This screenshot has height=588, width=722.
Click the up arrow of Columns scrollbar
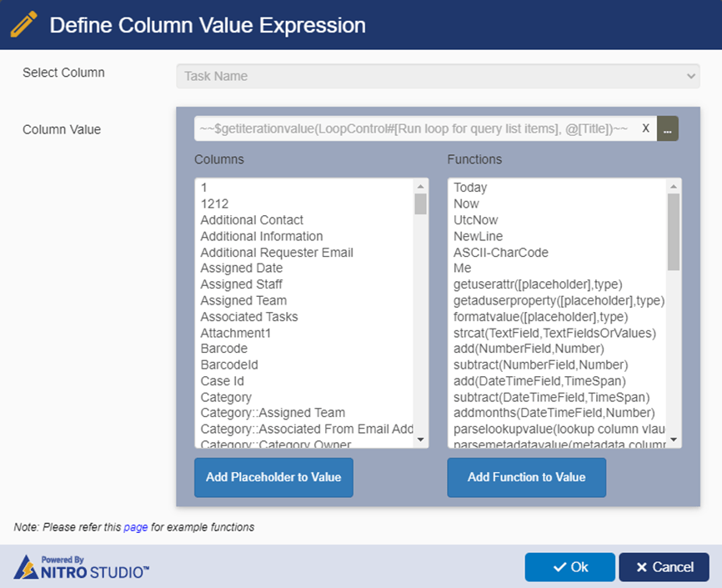tap(420, 187)
